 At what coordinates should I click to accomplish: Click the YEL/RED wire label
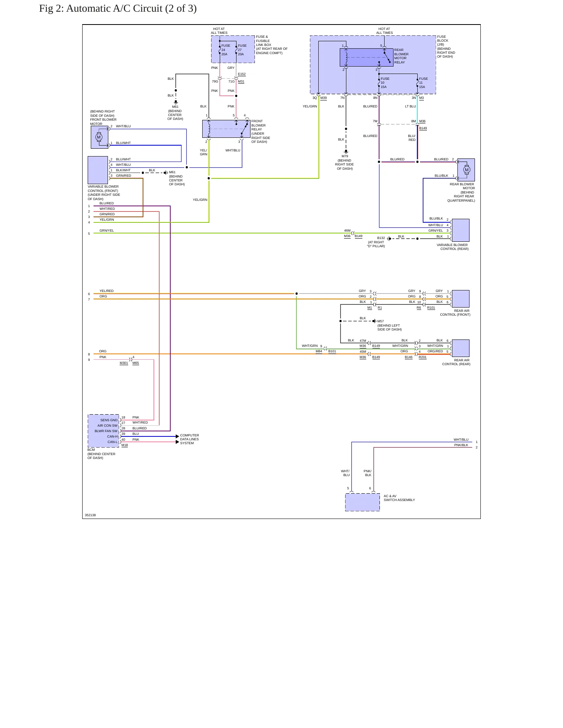point(106,291)
